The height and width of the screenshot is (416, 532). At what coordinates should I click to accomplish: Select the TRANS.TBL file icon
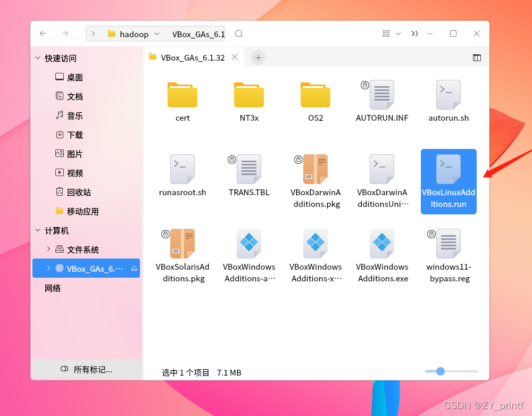click(248, 169)
